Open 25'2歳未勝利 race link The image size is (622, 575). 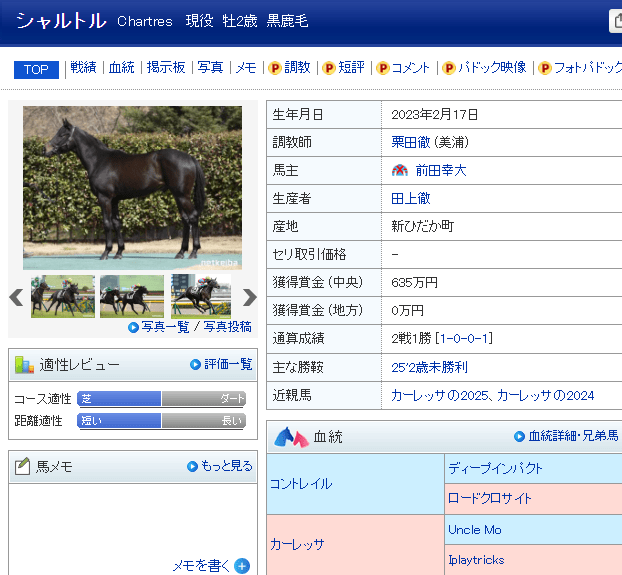[x=430, y=367]
